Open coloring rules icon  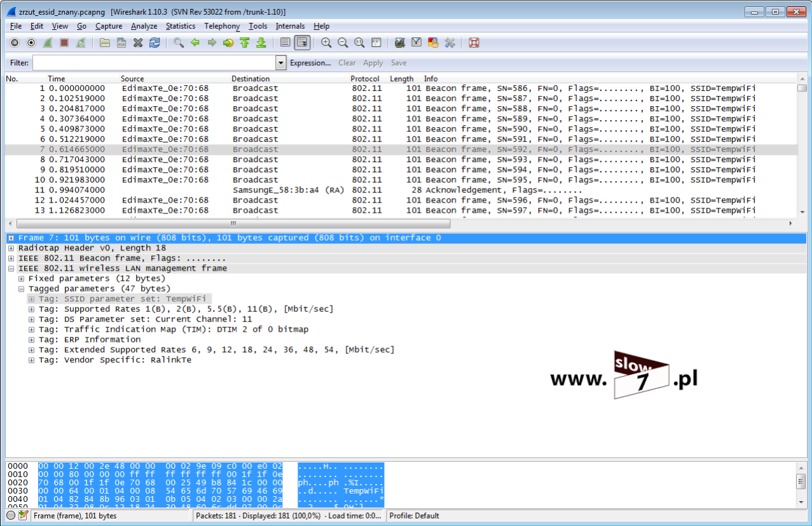tap(433, 43)
